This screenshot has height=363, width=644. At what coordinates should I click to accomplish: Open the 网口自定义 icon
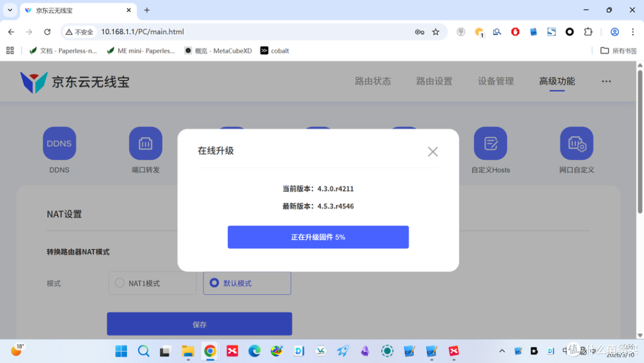[577, 143]
